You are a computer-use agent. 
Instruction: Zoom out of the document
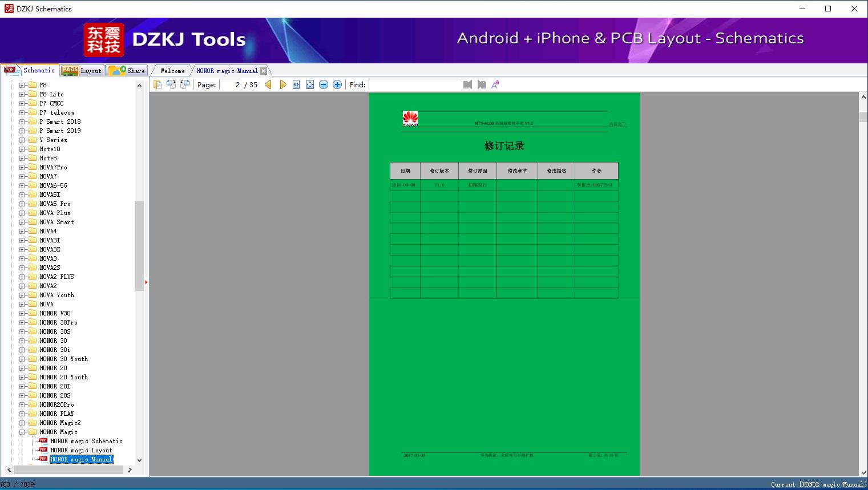[x=324, y=84]
